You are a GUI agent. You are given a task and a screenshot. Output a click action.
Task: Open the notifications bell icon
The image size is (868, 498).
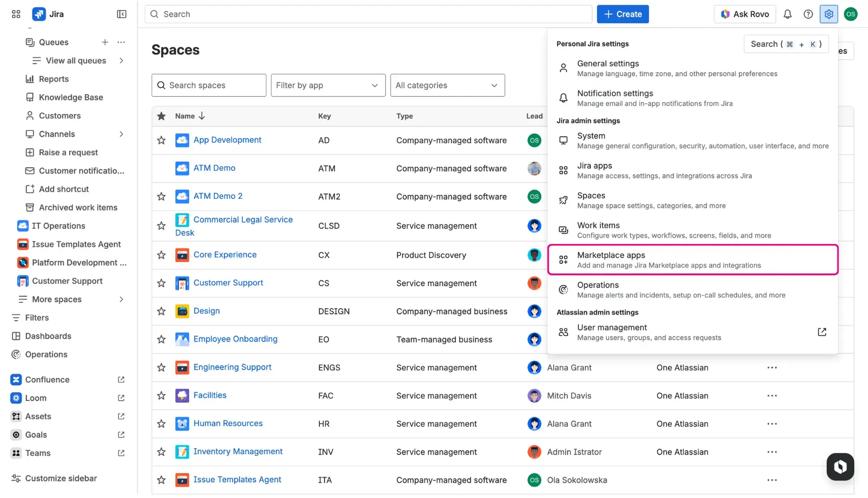(x=788, y=14)
